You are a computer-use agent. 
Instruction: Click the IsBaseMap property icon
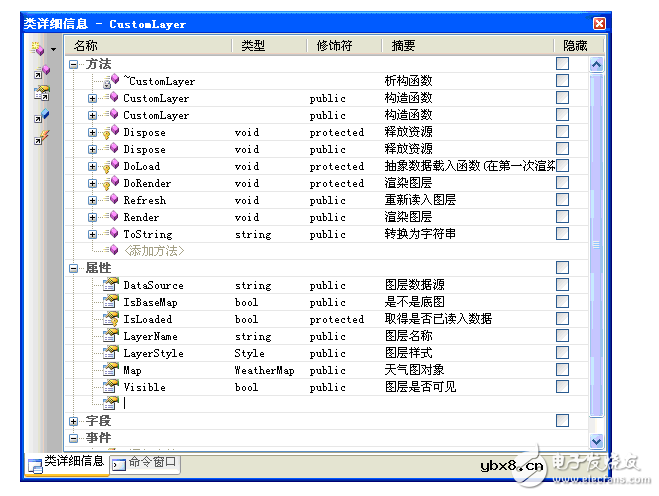point(111,301)
